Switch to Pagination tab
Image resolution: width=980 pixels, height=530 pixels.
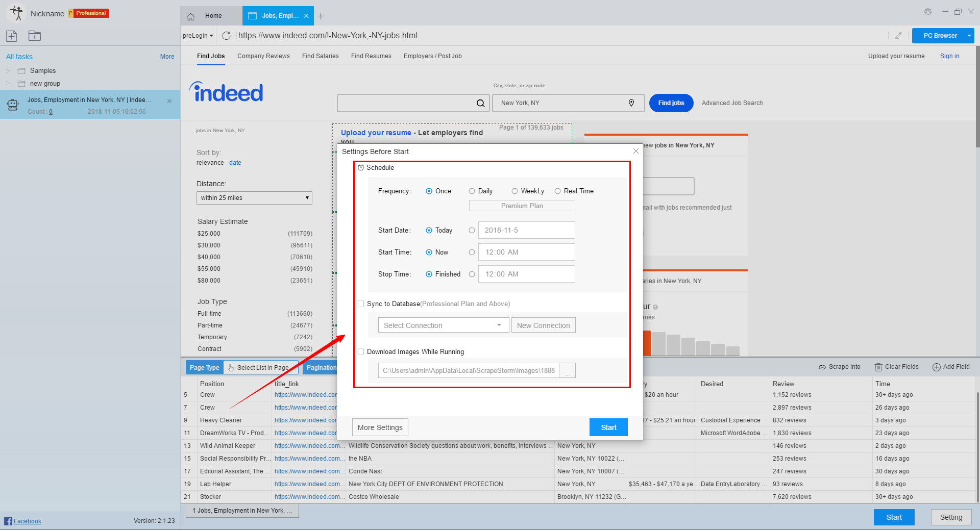pyautogui.click(x=321, y=367)
